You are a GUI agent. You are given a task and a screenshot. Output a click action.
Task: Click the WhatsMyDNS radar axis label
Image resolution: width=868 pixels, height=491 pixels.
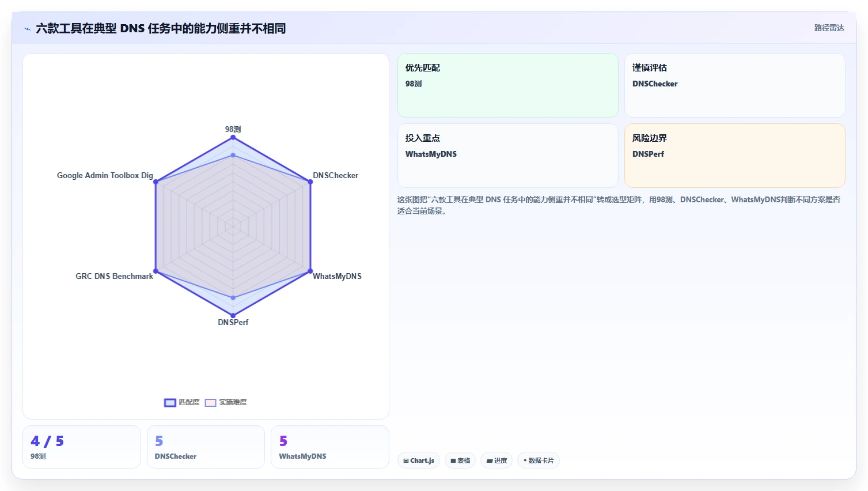337,276
